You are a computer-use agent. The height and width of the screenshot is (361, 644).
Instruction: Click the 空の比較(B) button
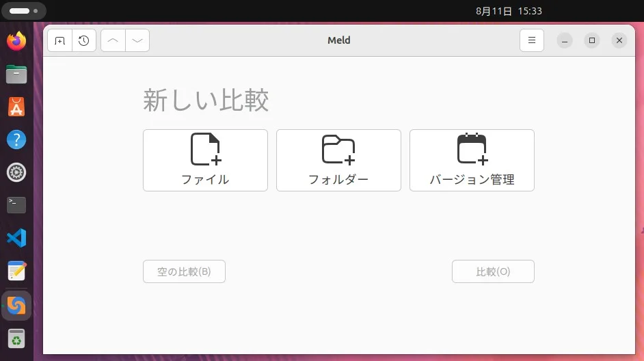(x=184, y=271)
